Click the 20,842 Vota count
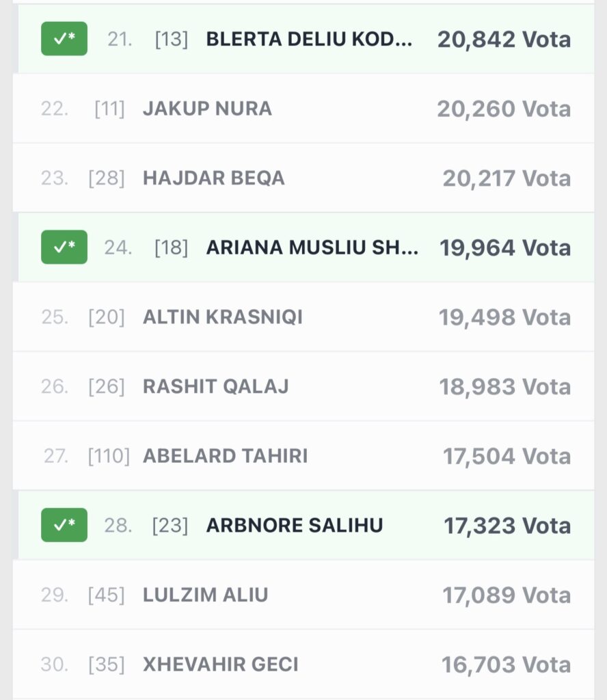 [504, 39]
